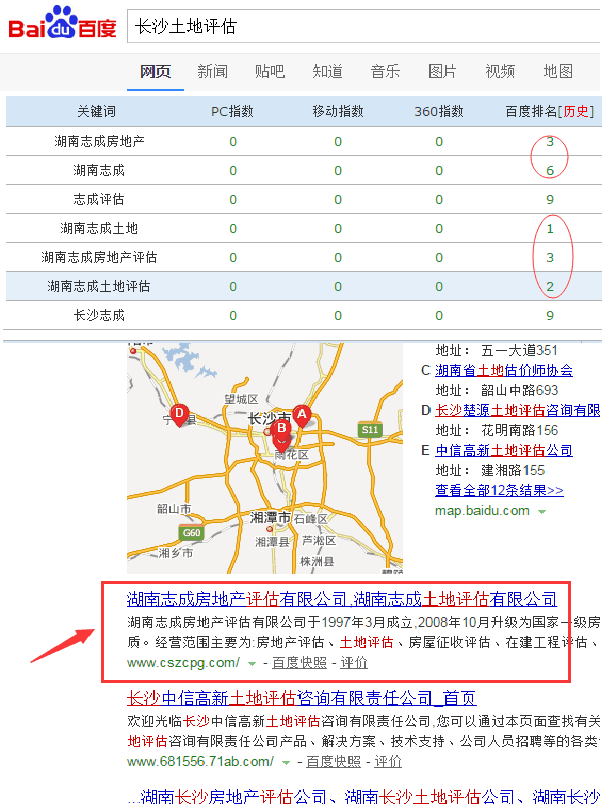Switch to the 新闻 tab
Screen dimensions: 602x804
212,71
